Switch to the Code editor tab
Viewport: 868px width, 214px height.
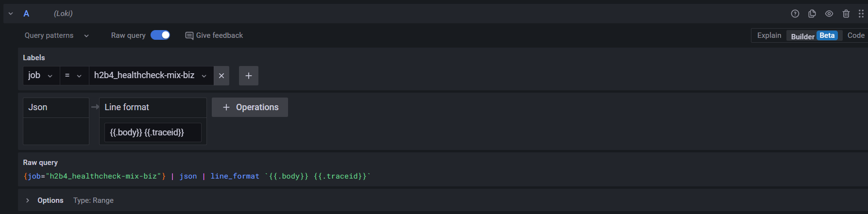point(855,35)
